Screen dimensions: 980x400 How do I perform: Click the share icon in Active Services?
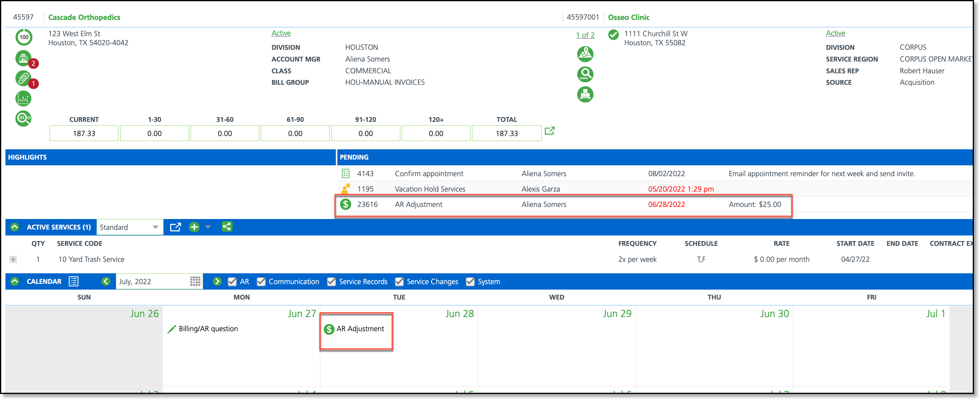coord(227,227)
